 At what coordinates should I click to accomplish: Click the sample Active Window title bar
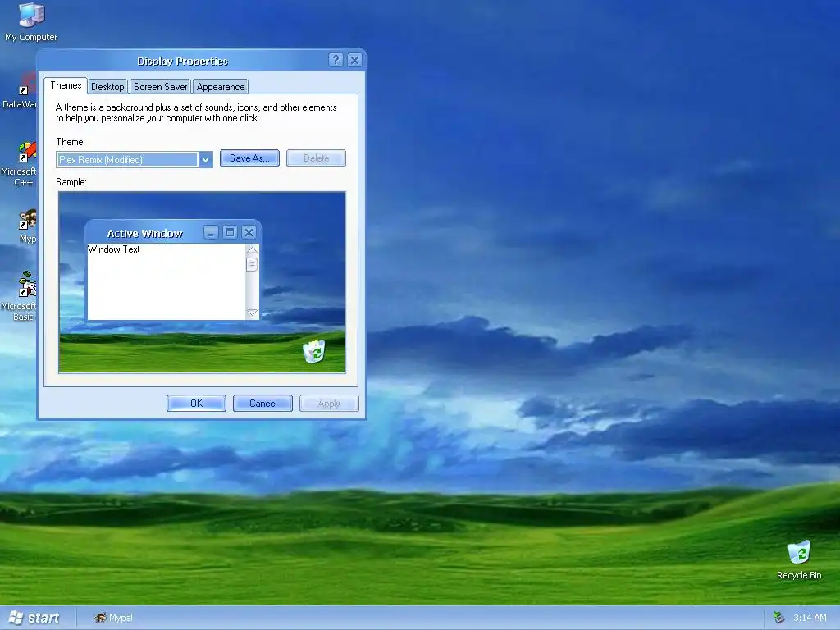coord(144,233)
